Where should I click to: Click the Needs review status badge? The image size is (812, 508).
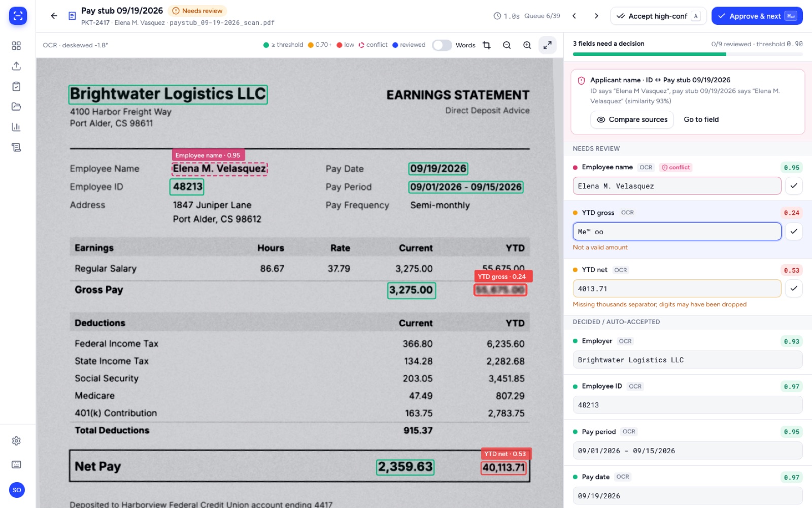pyautogui.click(x=197, y=11)
